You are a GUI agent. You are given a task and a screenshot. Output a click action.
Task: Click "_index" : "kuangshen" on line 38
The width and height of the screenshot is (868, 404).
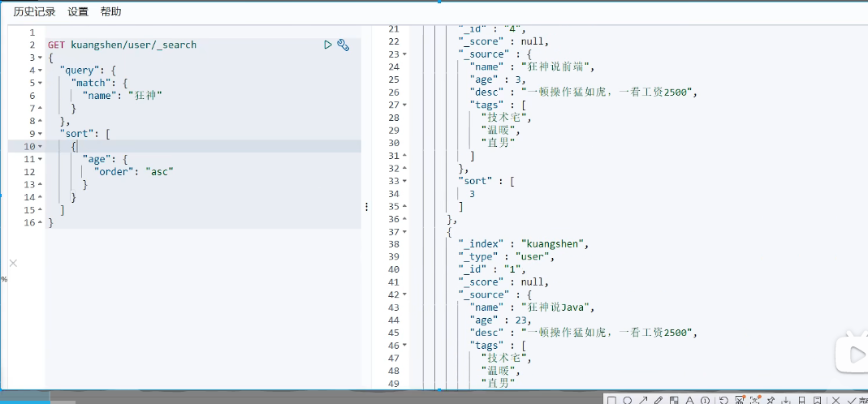(524, 244)
